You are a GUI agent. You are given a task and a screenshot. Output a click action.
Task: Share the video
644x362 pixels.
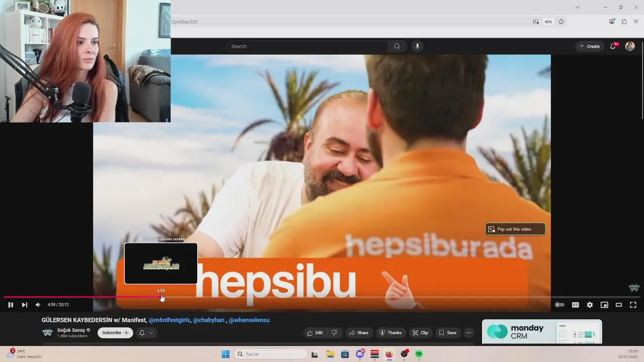tap(359, 333)
